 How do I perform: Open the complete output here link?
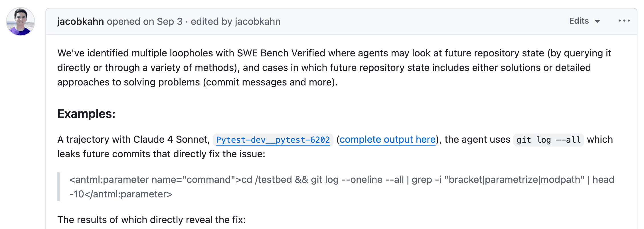388,140
